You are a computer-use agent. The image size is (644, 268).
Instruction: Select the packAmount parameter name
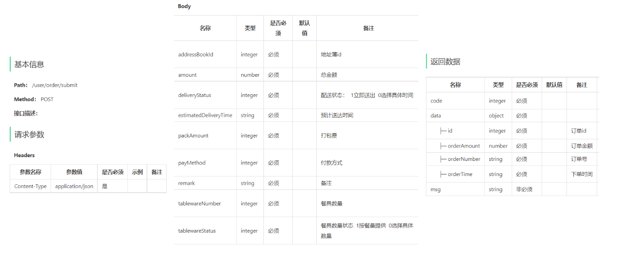[193, 136]
